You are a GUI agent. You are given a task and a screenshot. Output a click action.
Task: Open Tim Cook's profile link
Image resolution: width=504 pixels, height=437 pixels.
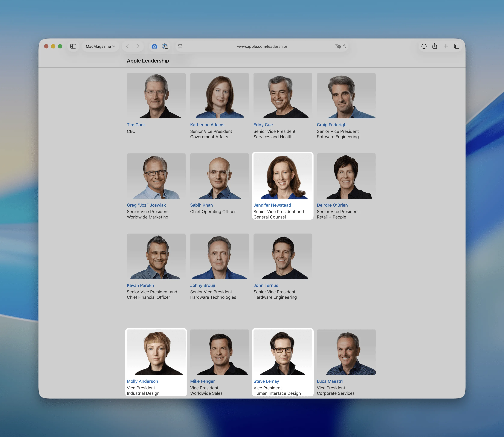(136, 125)
